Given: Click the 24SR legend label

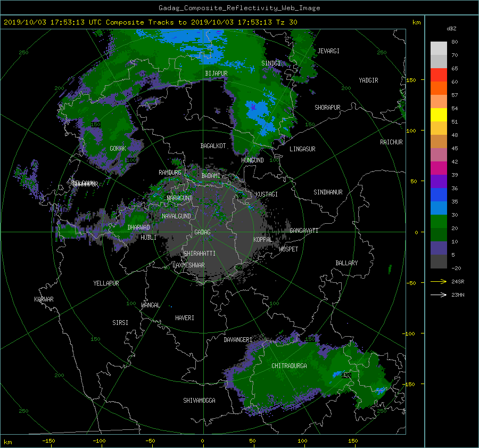Looking at the screenshot, I should click(x=458, y=282).
